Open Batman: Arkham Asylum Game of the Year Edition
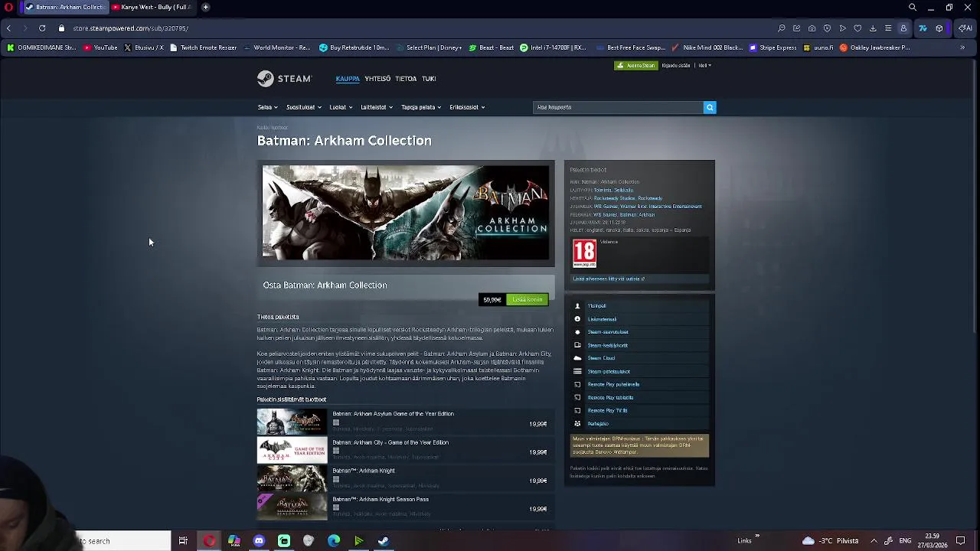Image resolution: width=980 pixels, height=551 pixels. click(x=393, y=414)
